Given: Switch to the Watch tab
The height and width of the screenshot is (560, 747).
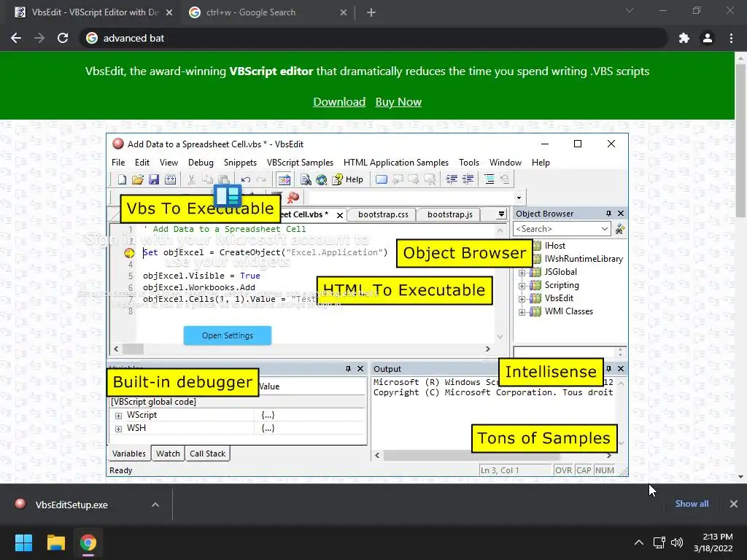Looking at the screenshot, I should (169, 454).
